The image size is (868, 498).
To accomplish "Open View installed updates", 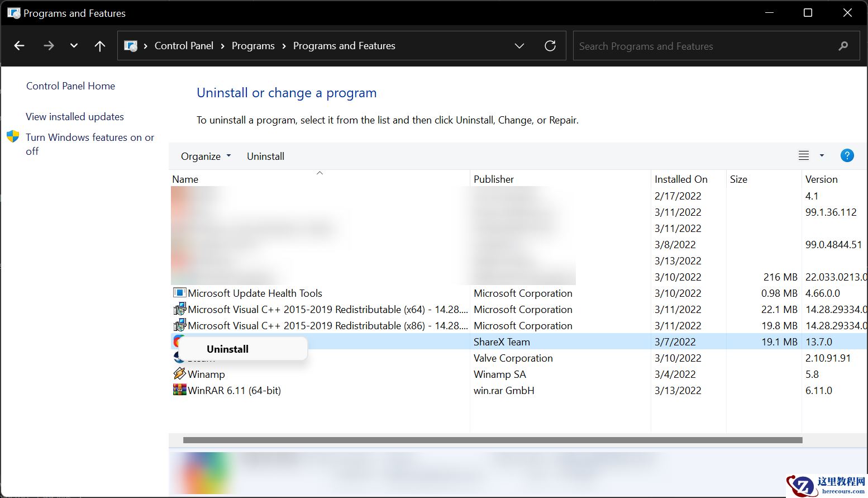I will pyautogui.click(x=75, y=116).
